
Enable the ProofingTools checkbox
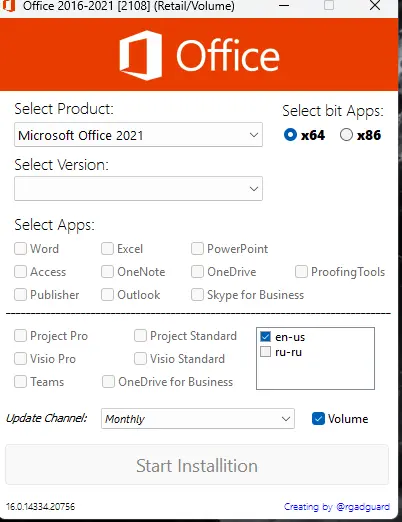coord(301,271)
